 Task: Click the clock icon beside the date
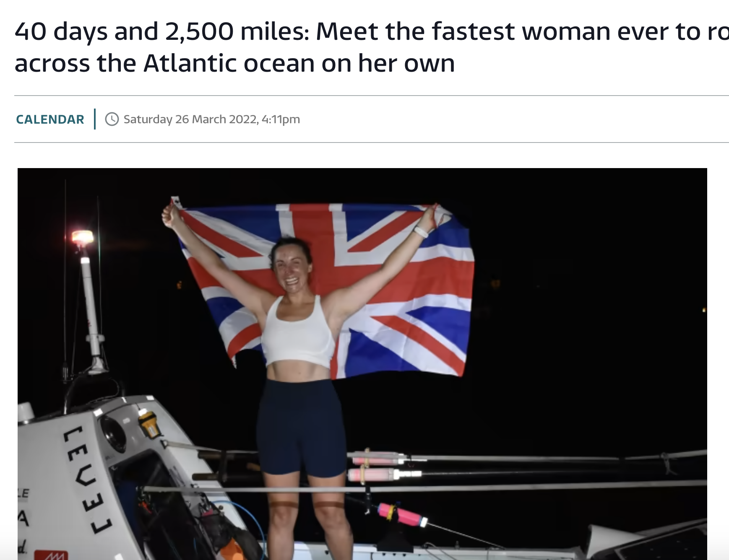click(x=112, y=119)
